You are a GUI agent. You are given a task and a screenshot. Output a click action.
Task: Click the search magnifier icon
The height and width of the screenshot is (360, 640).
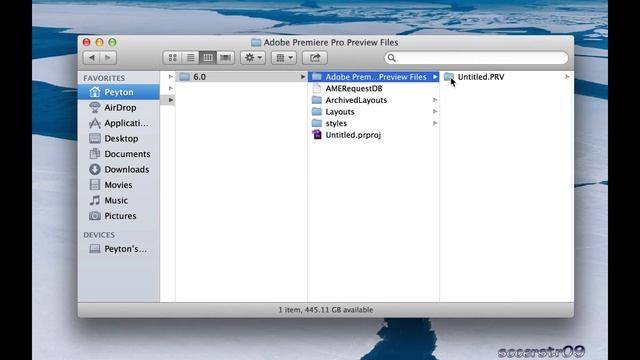[x=391, y=58]
